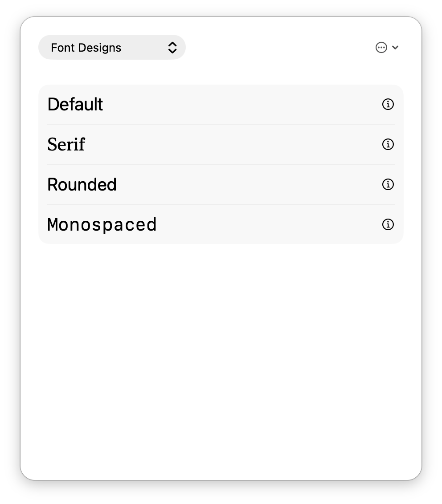Click the empty white area below the list
Viewport: 442px width, 504px height.
(x=221, y=360)
